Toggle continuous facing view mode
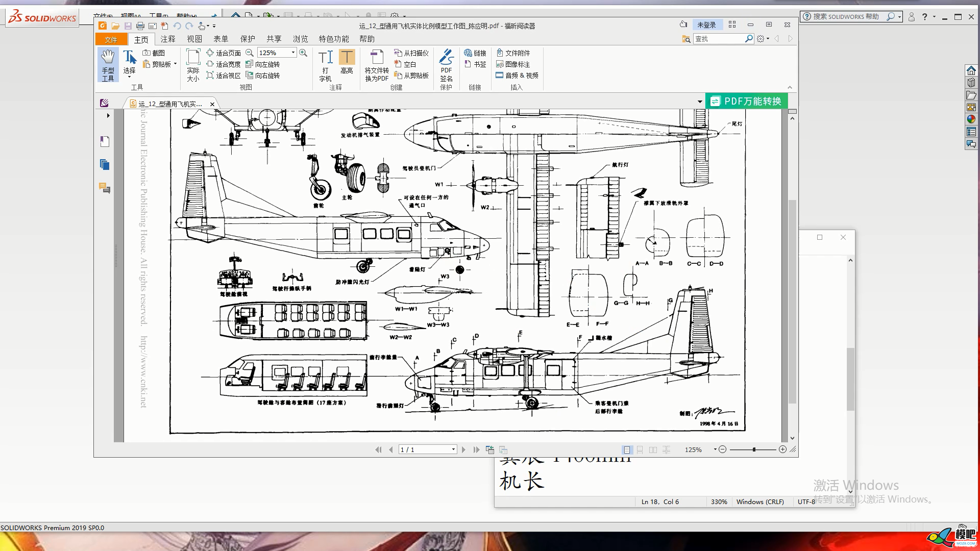980x551 pixels. (666, 449)
